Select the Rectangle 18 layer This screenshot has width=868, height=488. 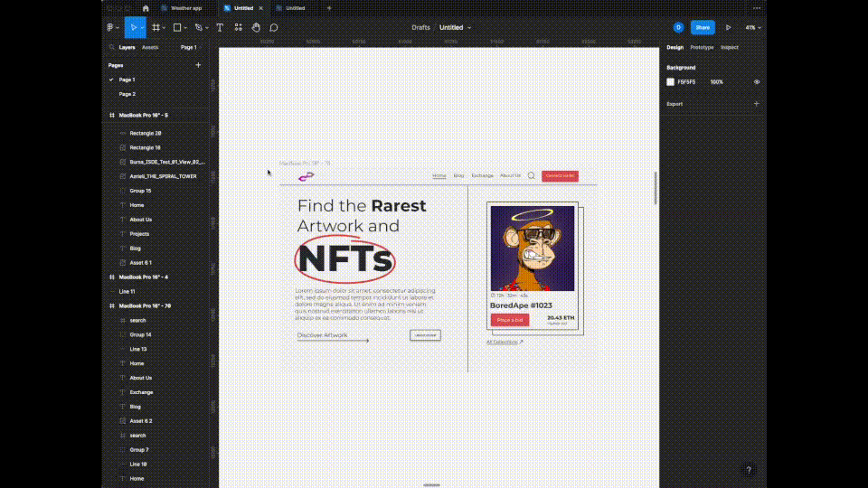coord(145,147)
